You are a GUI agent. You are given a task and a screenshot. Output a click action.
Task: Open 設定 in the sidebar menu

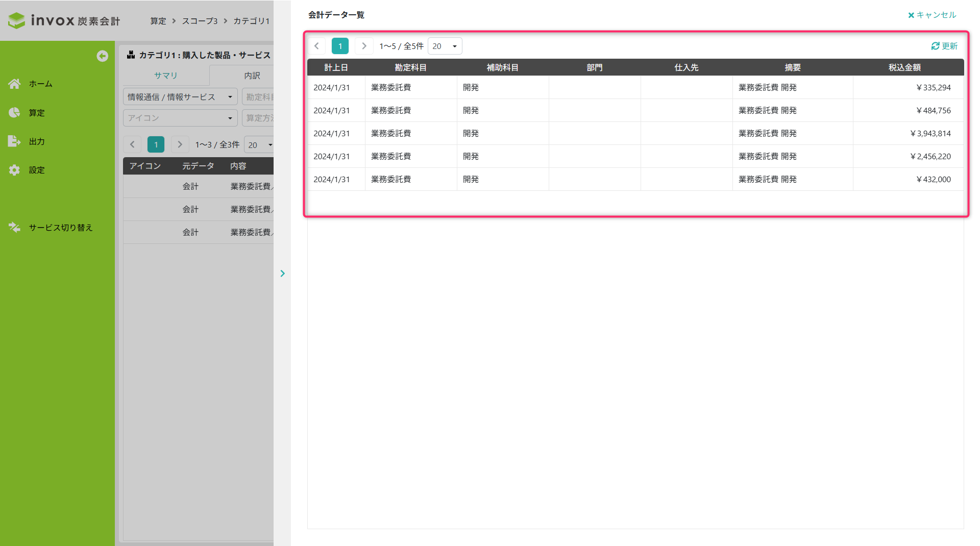pyautogui.click(x=37, y=170)
